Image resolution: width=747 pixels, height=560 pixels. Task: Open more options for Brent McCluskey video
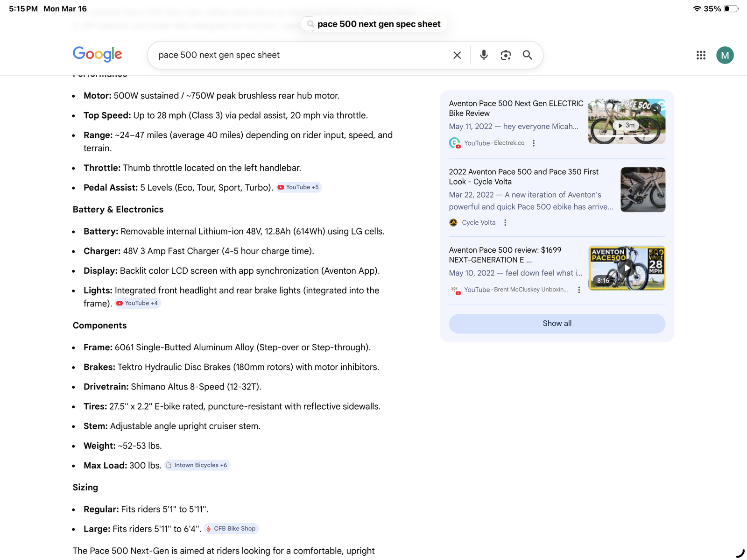[x=579, y=290]
